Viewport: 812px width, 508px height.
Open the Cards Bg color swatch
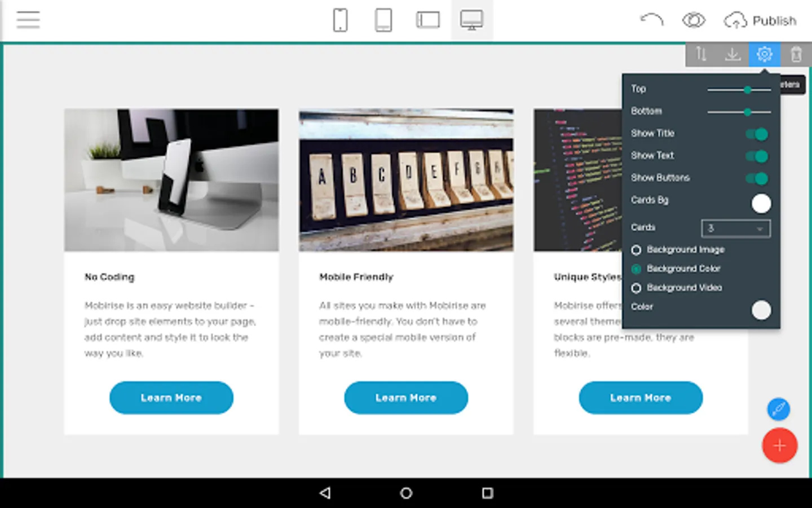pos(761,203)
